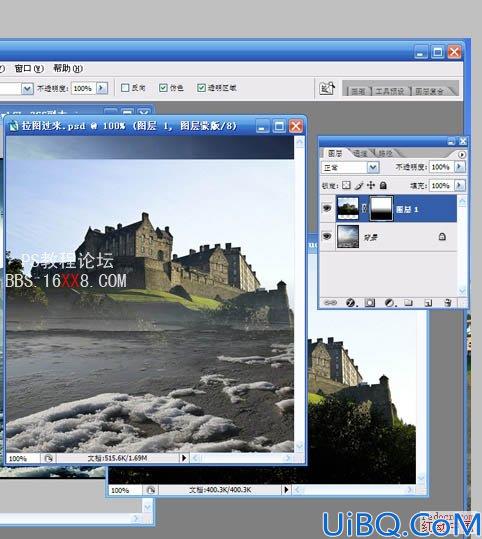Open the Layers panel flyout menu arrow

point(462,154)
